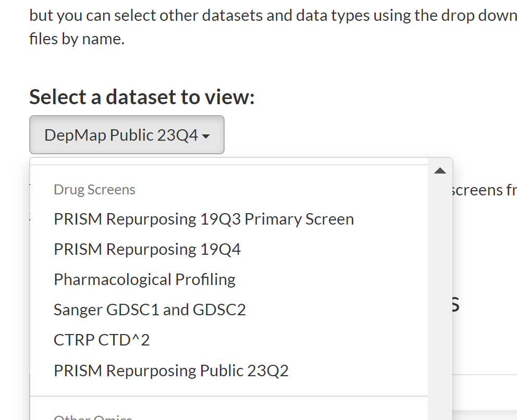517x420 pixels.
Task: Click the divider line below PRISM Repurposing Public 23Q2
Action: point(229,396)
